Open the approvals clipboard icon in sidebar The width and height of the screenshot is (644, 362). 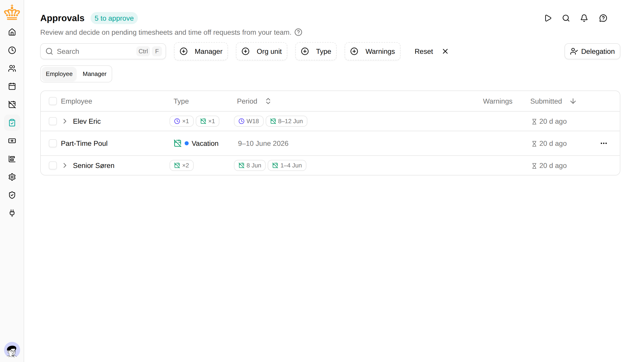[12, 123]
